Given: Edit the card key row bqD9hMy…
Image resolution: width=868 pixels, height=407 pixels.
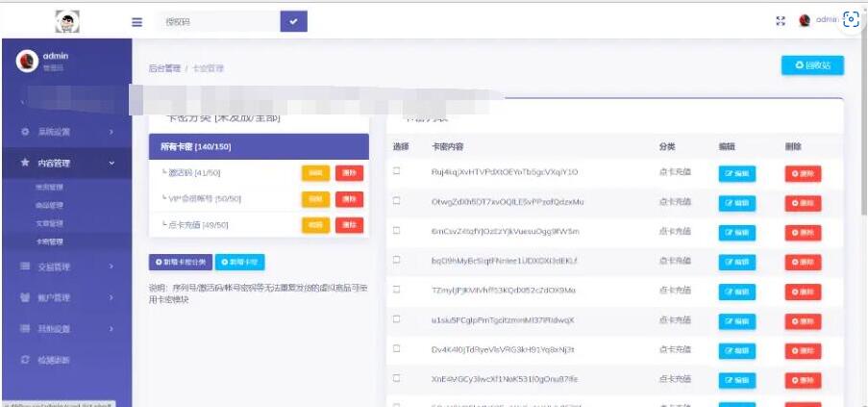Looking at the screenshot, I should (737, 263).
